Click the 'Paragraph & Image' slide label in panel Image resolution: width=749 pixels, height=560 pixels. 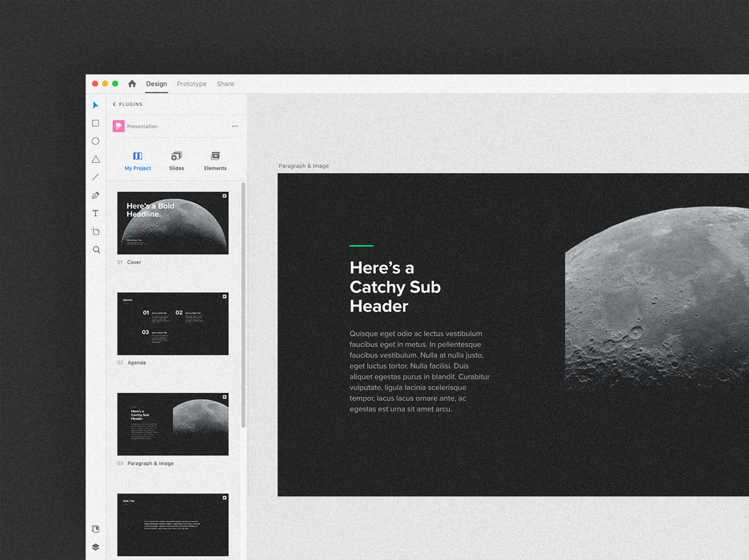(150, 463)
